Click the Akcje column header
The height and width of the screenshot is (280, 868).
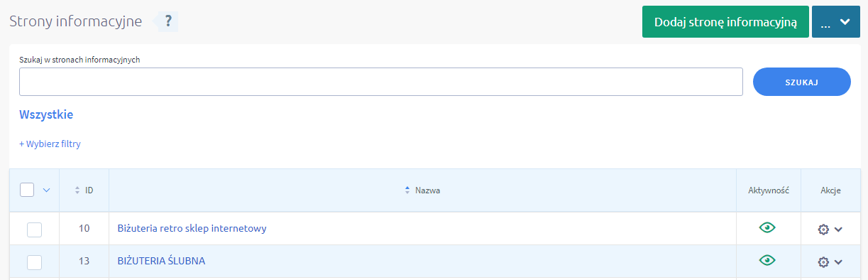coord(830,190)
